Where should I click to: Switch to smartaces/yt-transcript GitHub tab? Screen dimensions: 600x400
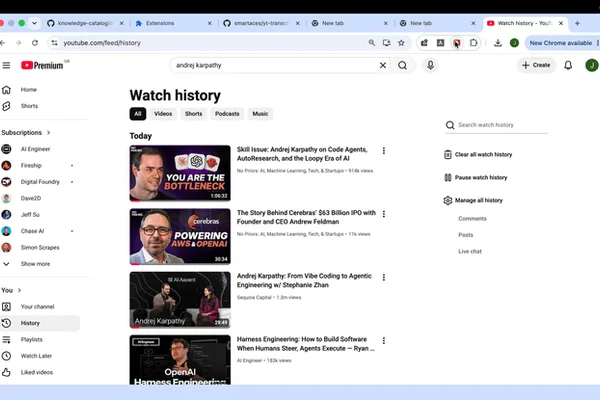262,23
